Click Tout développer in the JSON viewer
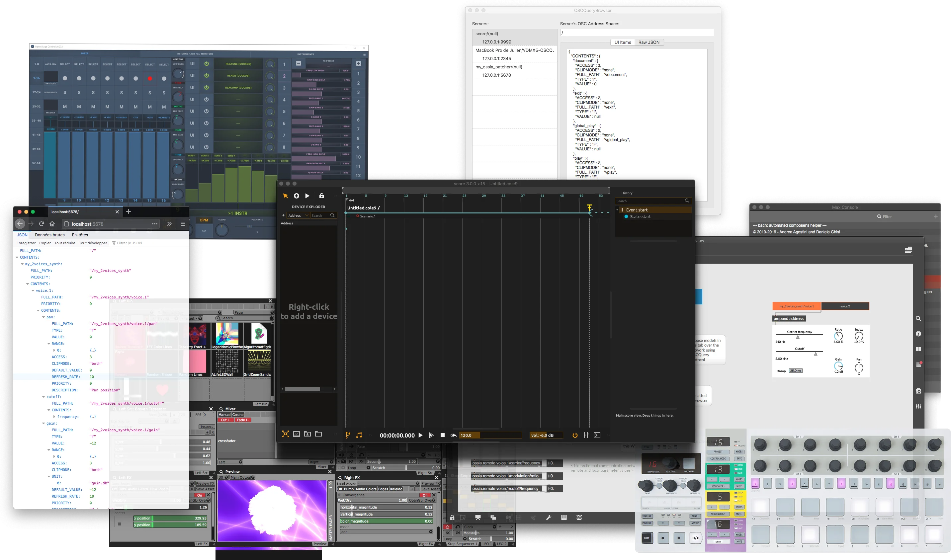Image resolution: width=951 pixels, height=560 pixels. click(93, 243)
